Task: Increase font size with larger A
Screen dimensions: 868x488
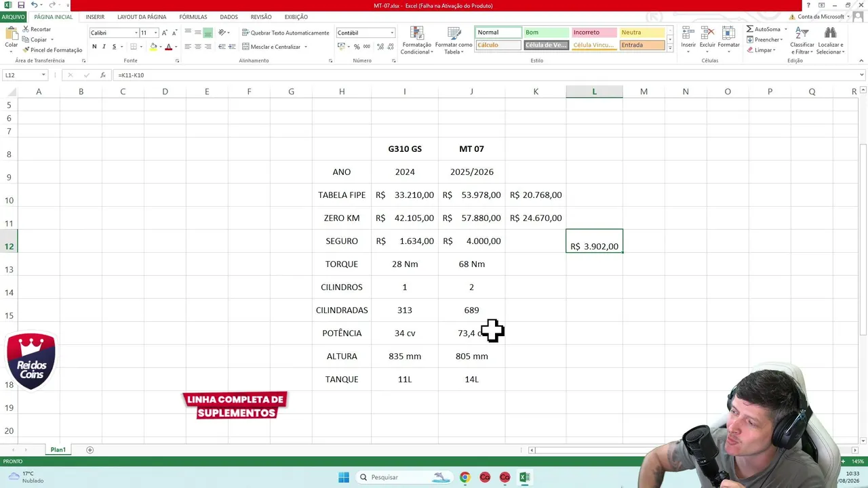Action: click(x=164, y=33)
